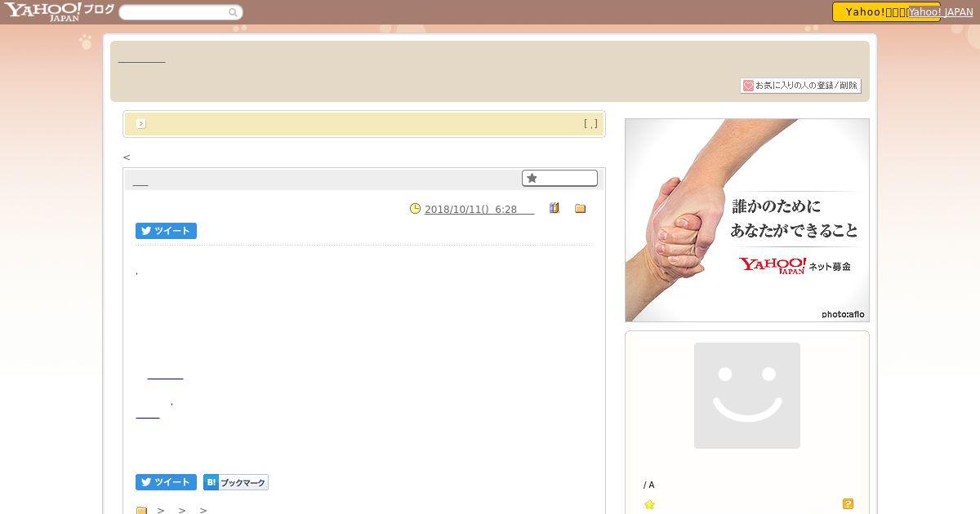This screenshot has width=980, height=514.
Task: Click the yellow star icon in profile
Action: [649, 504]
